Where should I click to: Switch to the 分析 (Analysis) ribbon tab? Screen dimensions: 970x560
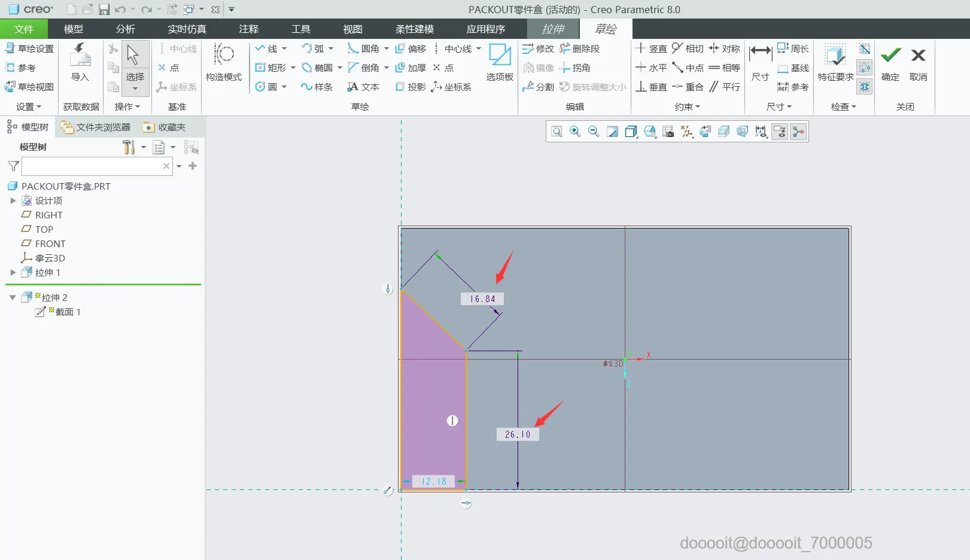tap(126, 29)
